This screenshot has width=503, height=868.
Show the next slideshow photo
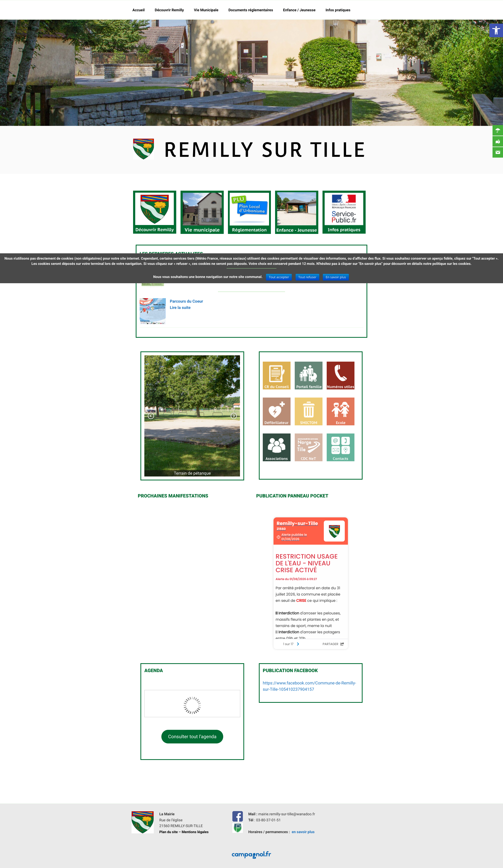coord(234,416)
